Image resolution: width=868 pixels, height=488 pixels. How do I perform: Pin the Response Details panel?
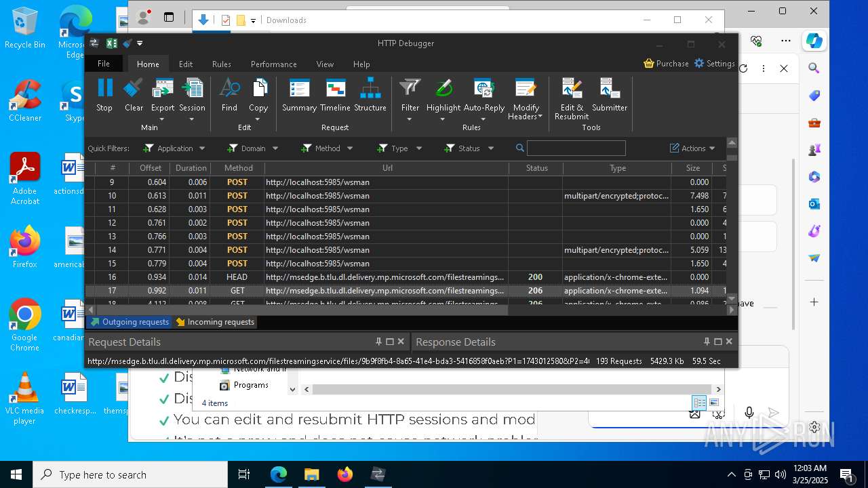pos(707,342)
